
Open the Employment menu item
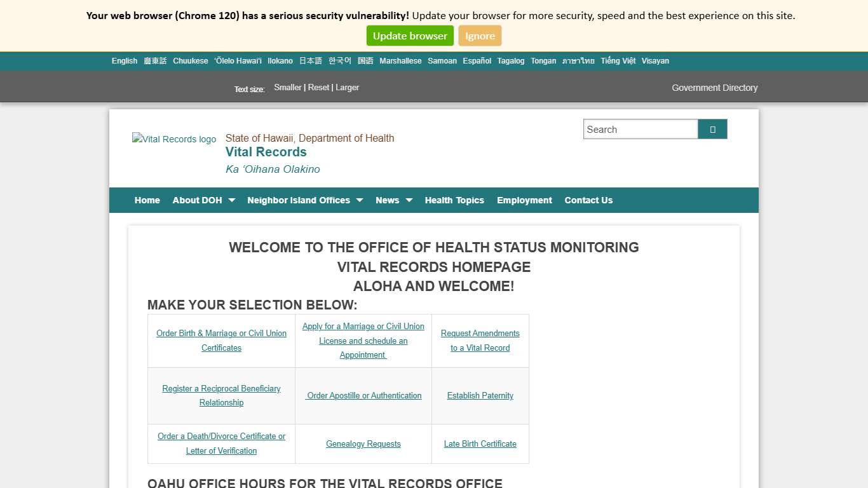pos(524,200)
